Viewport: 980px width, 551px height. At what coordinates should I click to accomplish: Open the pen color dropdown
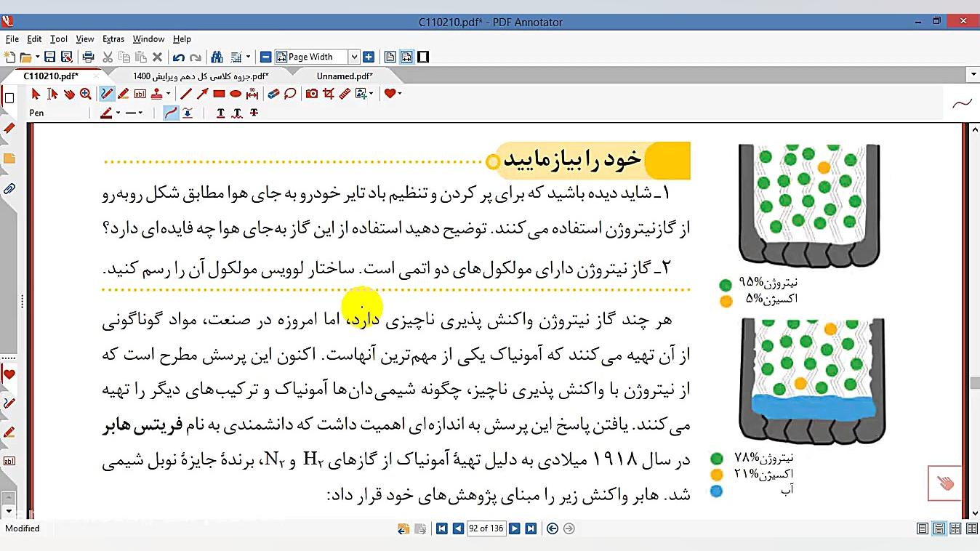[118, 113]
